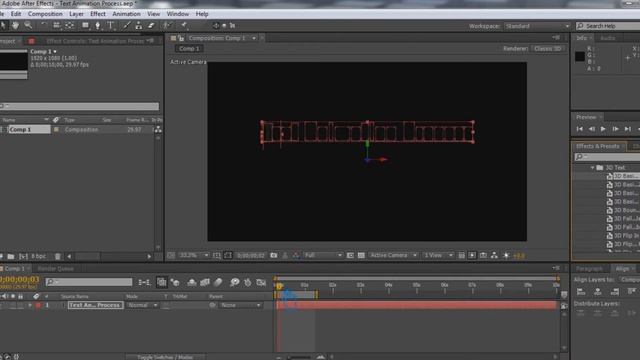The height and width of the screenshot is (360, 640).
Task: Toggle Draft 3D in the timeline
Action: coord(175,282)
